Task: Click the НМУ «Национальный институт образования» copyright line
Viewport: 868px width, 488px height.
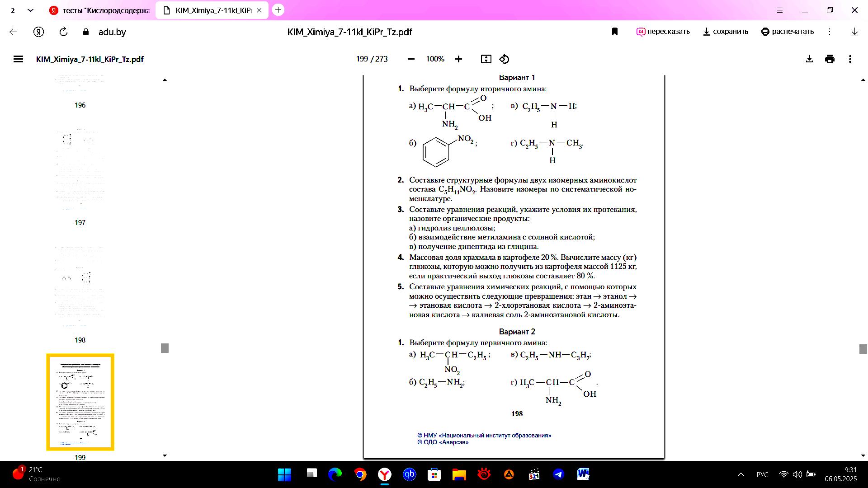Action: pyautogui.click(x=484, y=436)
